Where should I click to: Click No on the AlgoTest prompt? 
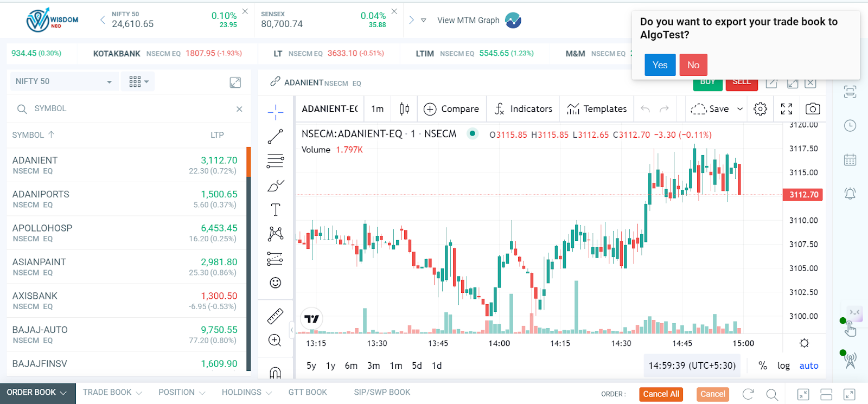pyautogui.click(x=693, y=65)
